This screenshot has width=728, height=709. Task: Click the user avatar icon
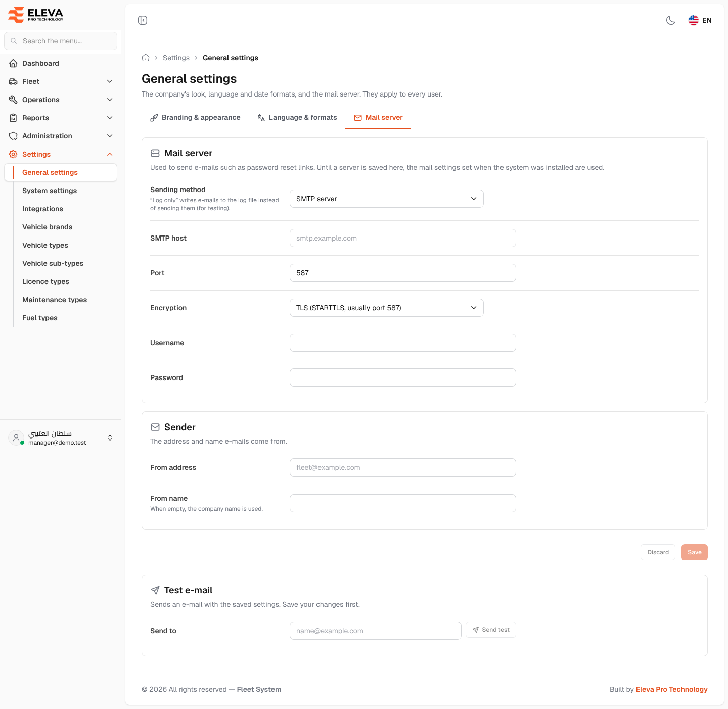[x=16, y=438]
